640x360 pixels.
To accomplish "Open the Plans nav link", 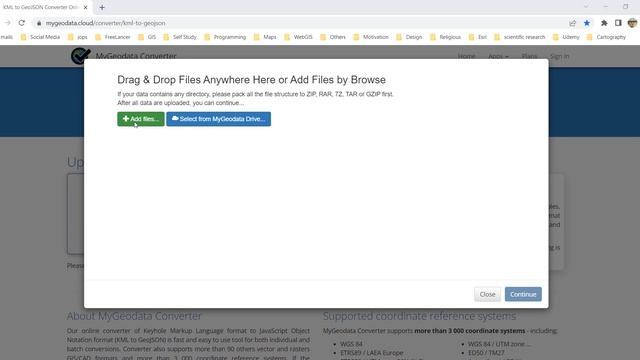I will (x=529, y=56).
